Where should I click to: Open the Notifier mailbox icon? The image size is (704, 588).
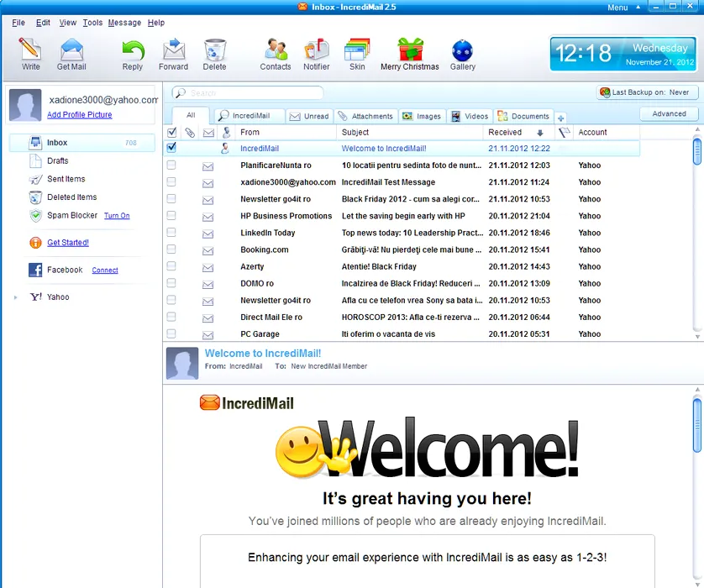[317, 50]
